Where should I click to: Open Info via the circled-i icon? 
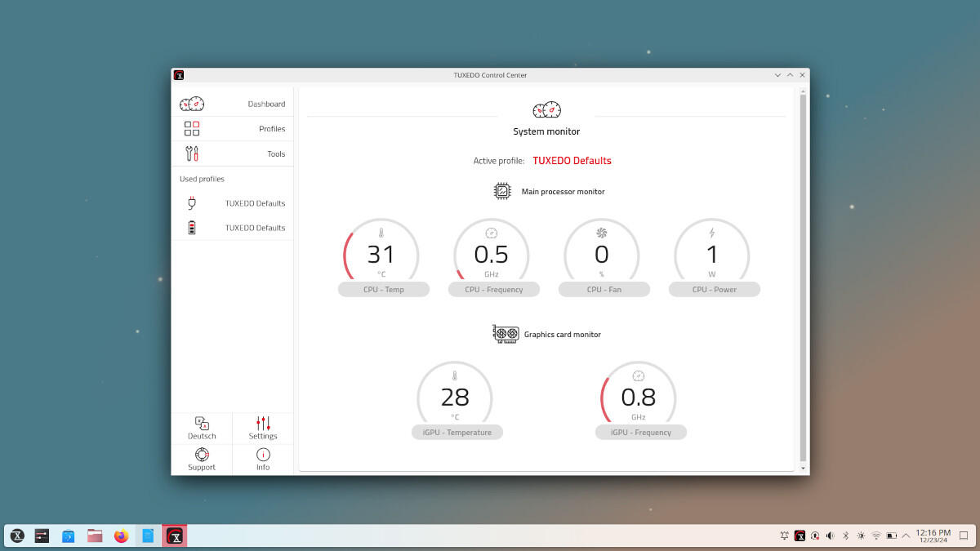(x=262, y=455)
